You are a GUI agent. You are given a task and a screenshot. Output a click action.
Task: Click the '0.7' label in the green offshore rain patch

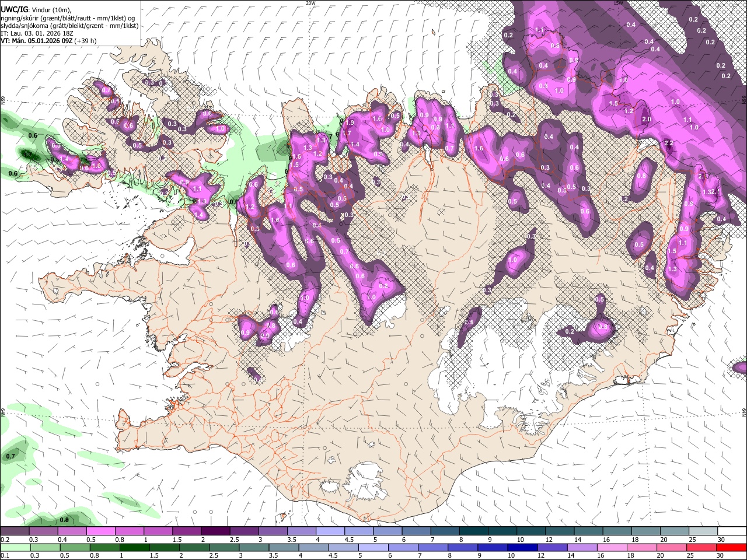pos(10,456)
